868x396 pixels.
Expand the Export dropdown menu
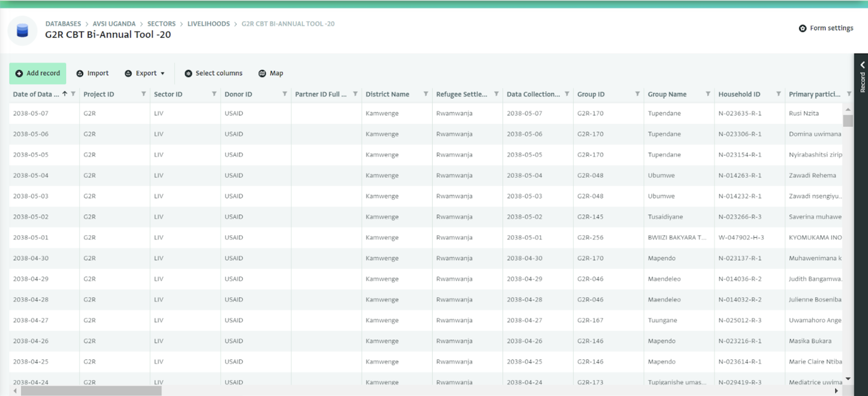click(x=145, y=73)
